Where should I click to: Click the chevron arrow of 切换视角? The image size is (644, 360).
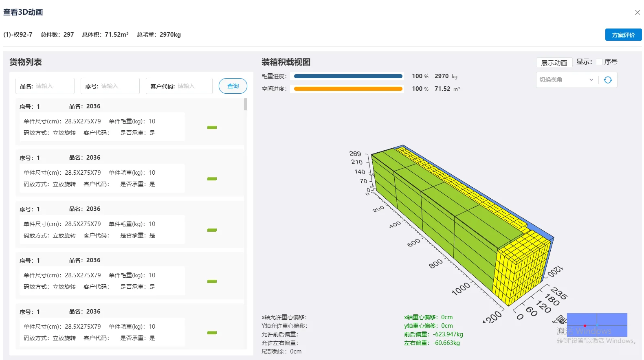[x=591, y=80]
